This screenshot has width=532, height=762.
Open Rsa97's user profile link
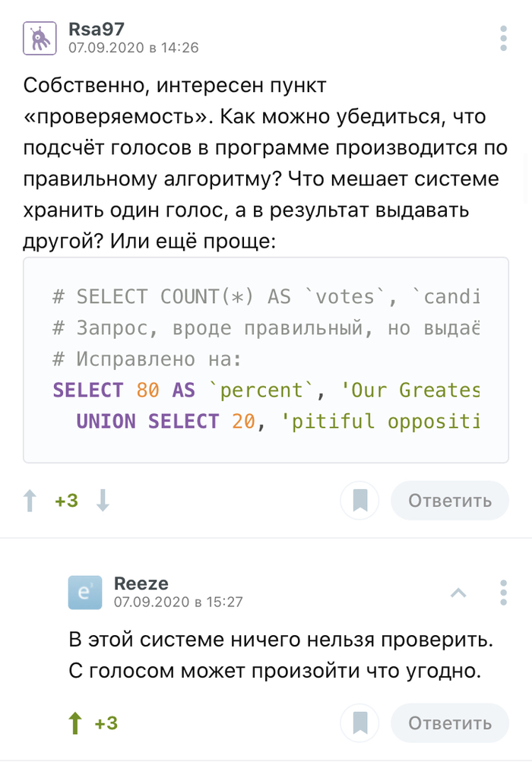tap(96, 29)
